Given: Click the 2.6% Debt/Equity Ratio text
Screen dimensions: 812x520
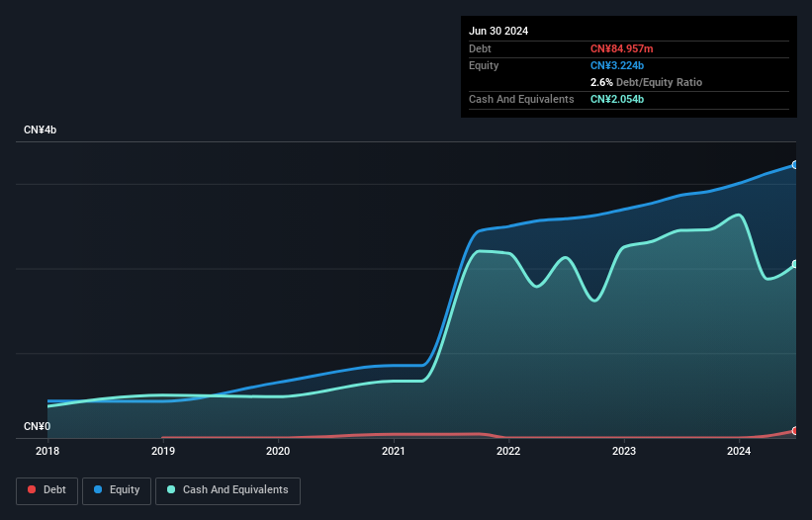Looking at the screenshot, I should (x=646, y=82).
